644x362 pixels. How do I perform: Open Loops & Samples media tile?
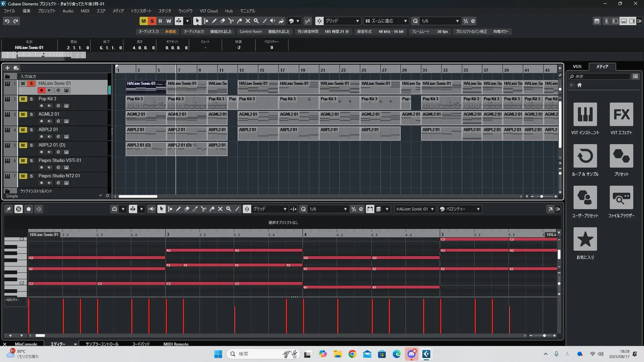[585, 156]
